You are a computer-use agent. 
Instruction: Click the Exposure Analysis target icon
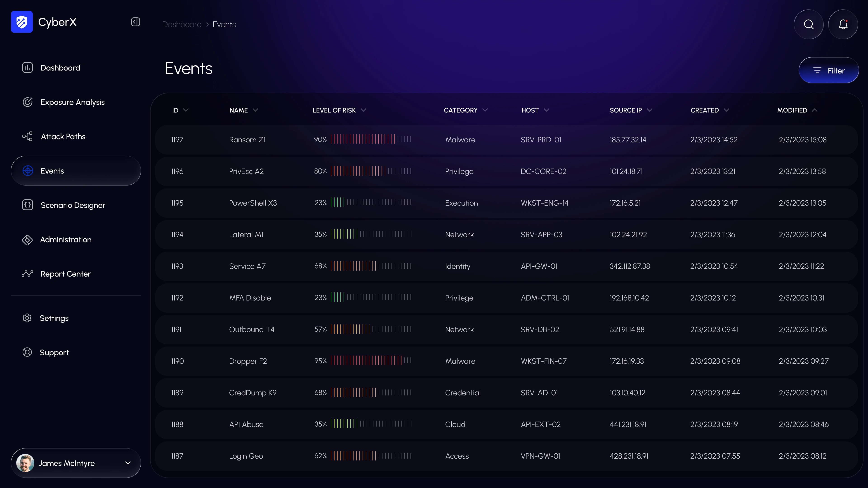[x=27, y=102]
